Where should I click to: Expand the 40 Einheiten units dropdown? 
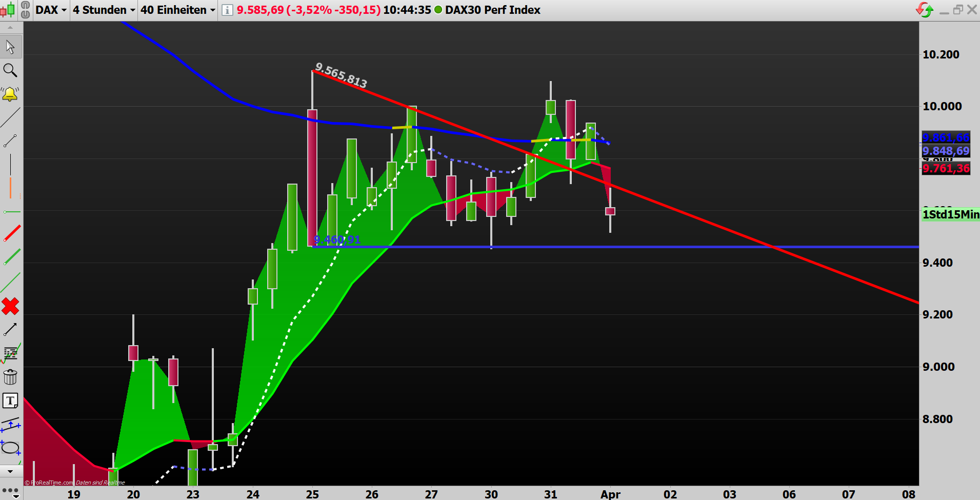(x=177, y=9)
